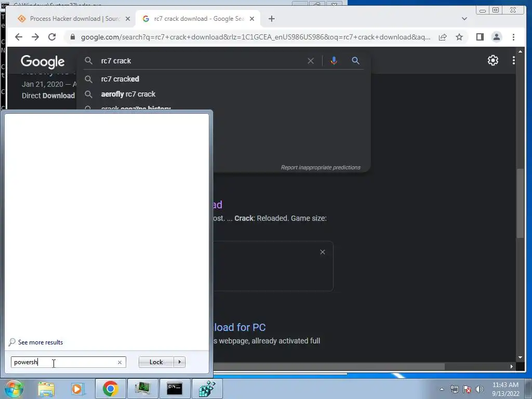Clear the Start menu search text

coord(119,362)
